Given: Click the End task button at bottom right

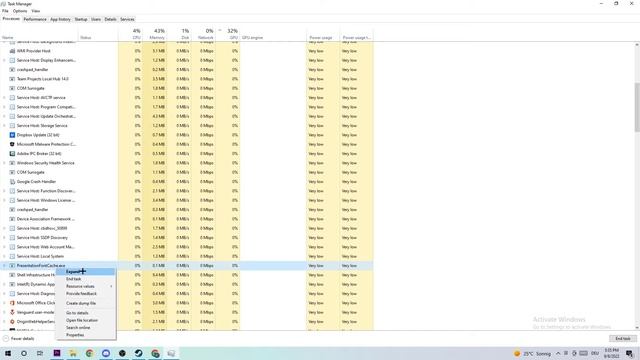Looking at the screenshot, I should [x=622, y=339].
